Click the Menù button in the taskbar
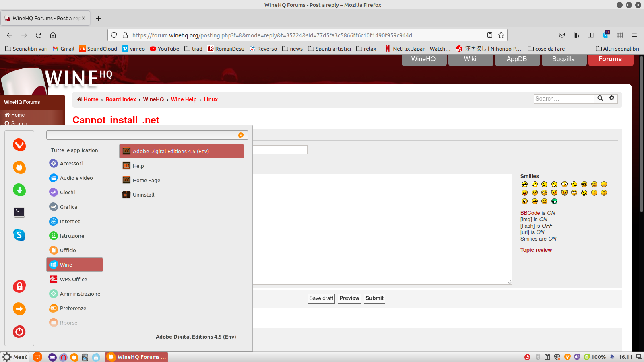This screenshot has height=362, width=644. tap(15, 357)
